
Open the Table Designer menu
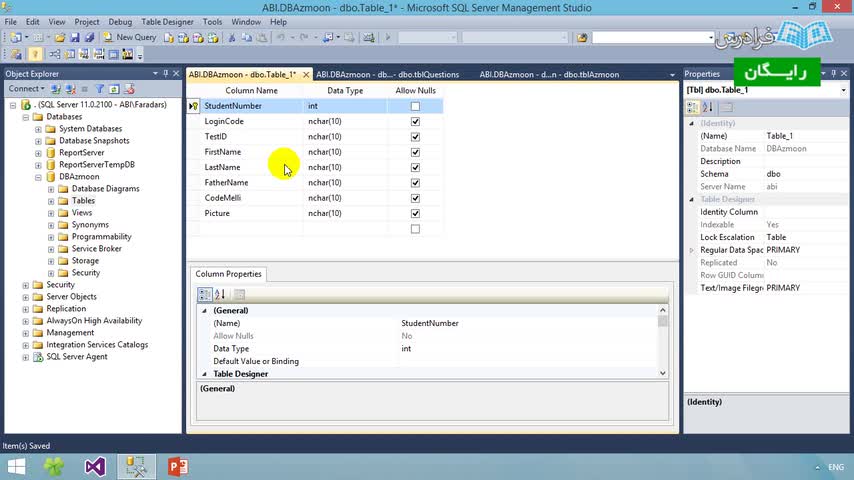click(x=167, y=22)
